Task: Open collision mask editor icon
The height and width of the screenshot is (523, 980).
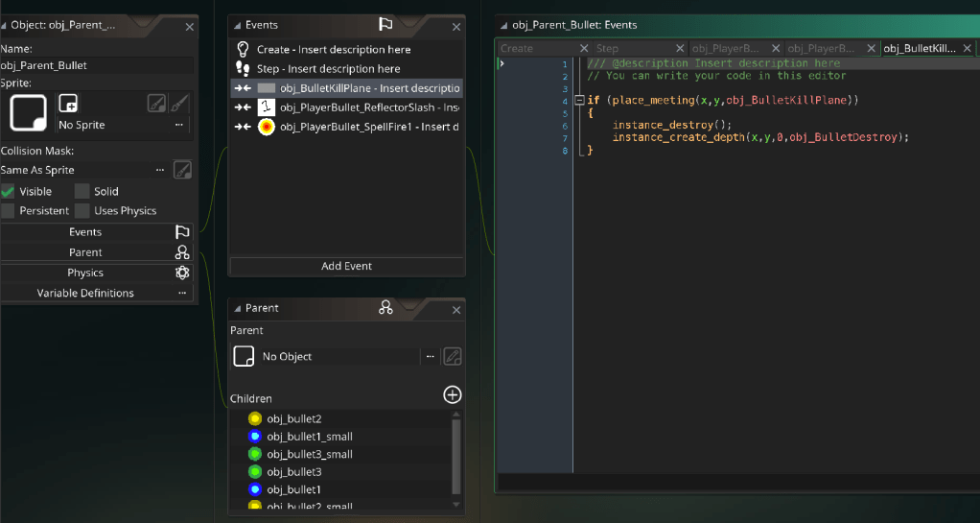Action: [x=181, y=170]
